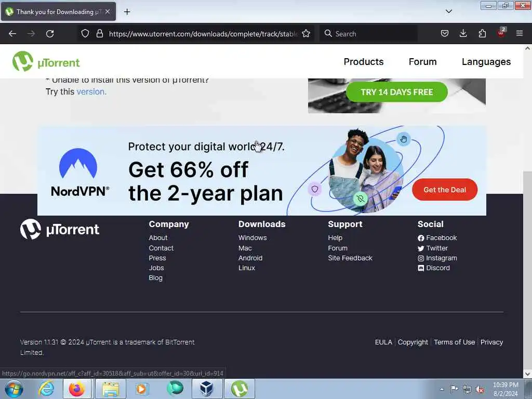Click the vertical scrollbar thumb
The height and width of the screenshot is (399, 532).
click(528, 270)
